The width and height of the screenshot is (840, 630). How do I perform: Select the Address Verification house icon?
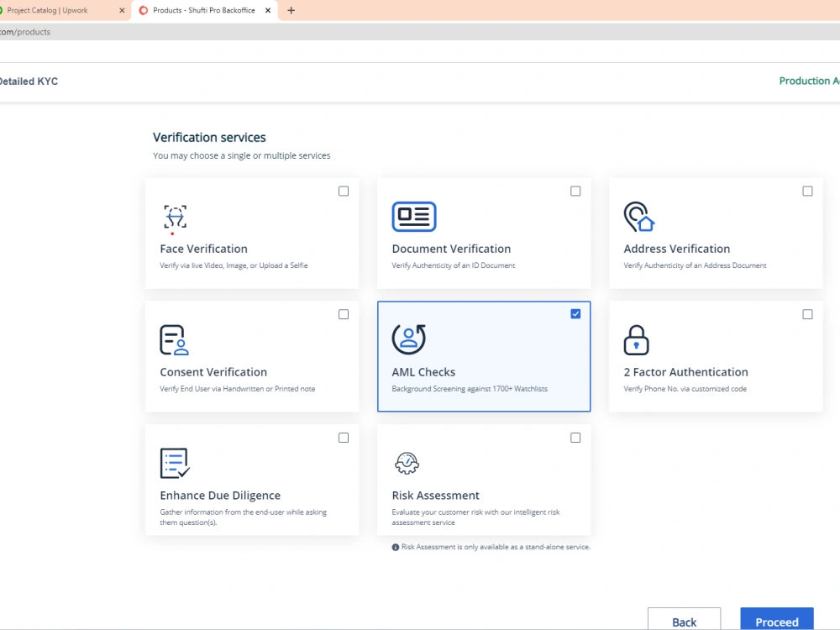(x=638, y=217)
